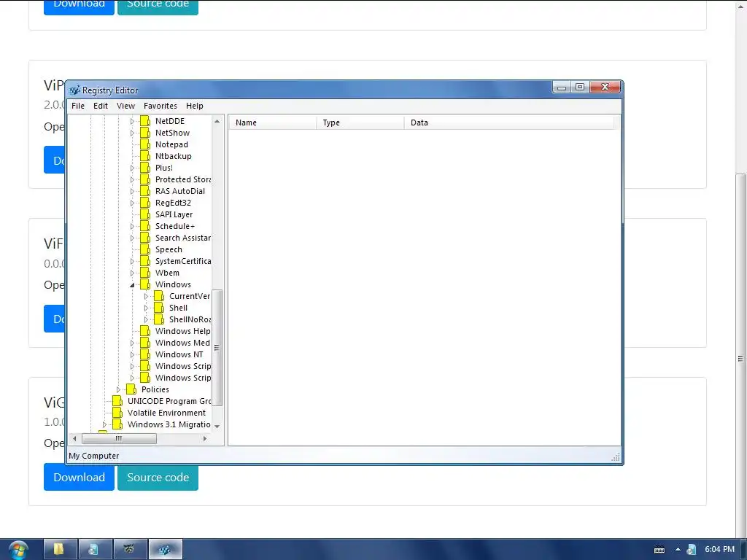
Task: Click the SystemCertificates folder icon
Action: pyautogui.click(x=145, y=261)
